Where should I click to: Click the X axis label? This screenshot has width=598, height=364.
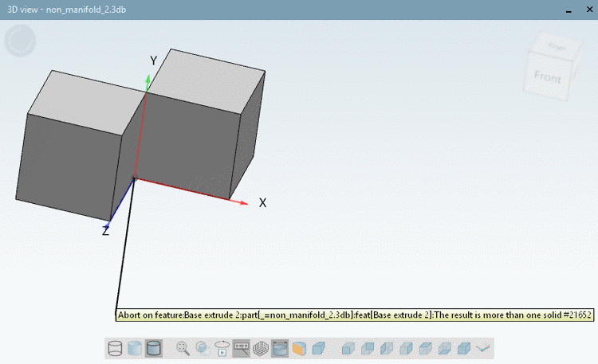[262, 203]
